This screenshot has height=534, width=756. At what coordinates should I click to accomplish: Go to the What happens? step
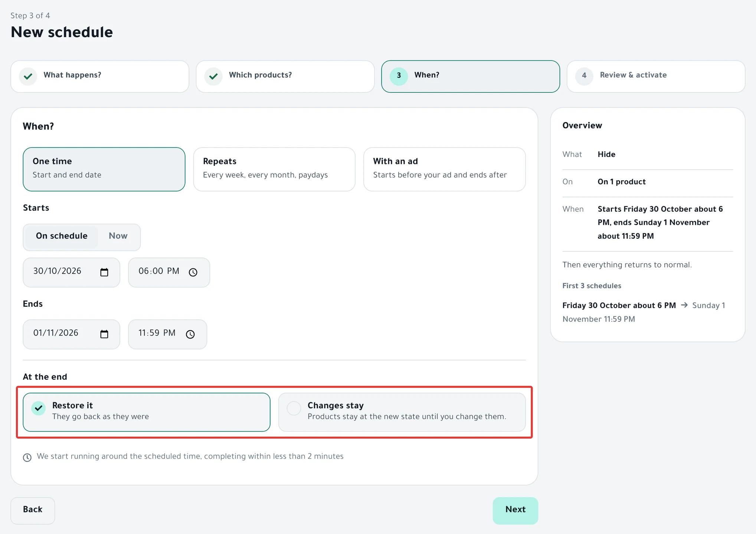click(x=100, y=76)
